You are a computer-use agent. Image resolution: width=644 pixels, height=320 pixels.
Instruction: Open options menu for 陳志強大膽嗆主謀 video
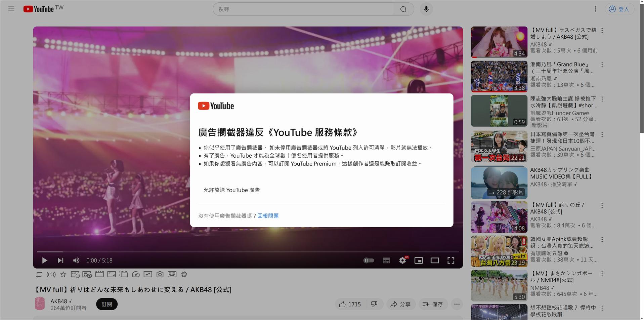click(602, 99)
